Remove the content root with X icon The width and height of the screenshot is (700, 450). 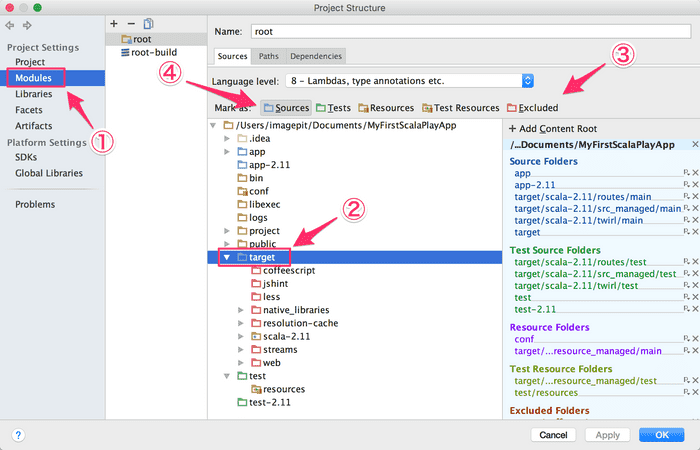point(695,145)
